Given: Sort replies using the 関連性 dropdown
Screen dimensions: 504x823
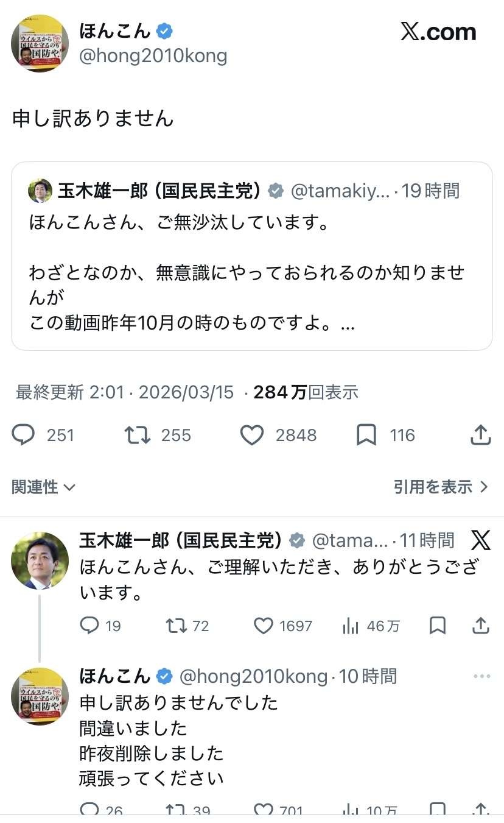Looking at the screenshot, I should tap(43, 487).
